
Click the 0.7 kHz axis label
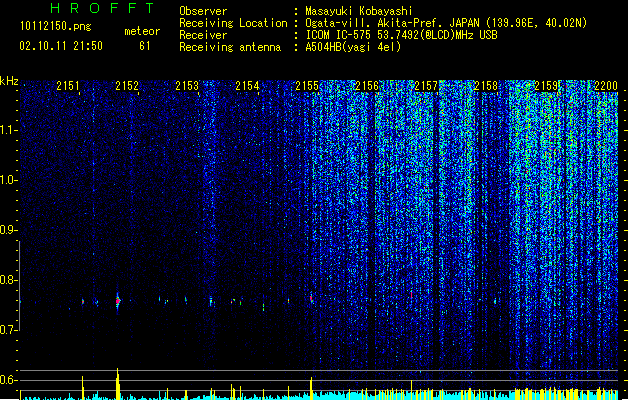click(8, 330)
